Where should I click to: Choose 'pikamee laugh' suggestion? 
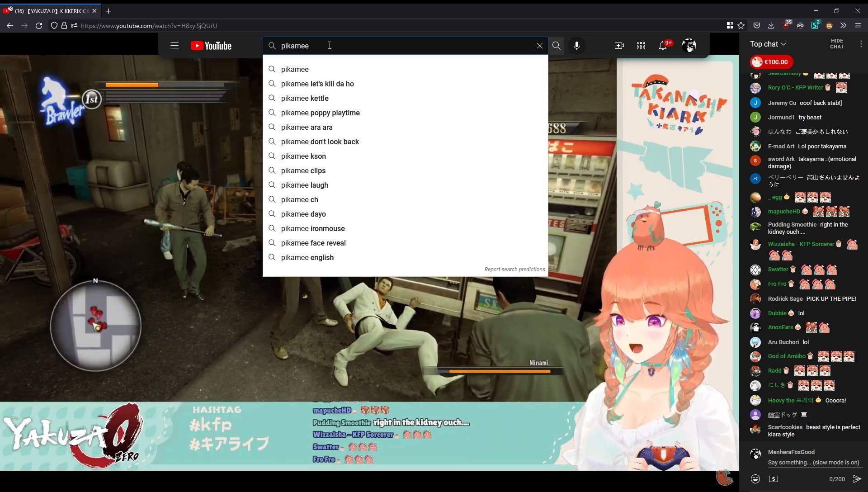coord(406,185)
